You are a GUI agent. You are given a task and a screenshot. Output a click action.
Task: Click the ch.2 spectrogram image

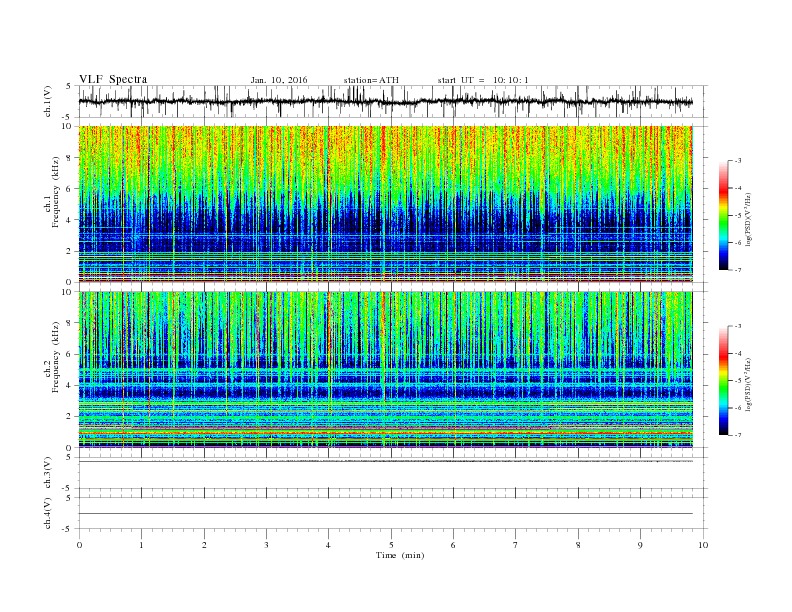coord(386,370)
